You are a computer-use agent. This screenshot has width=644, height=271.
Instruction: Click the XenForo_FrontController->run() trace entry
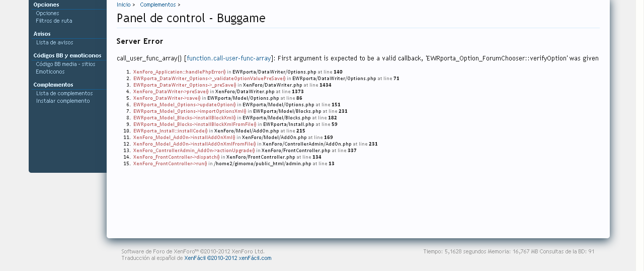[170, 164]
